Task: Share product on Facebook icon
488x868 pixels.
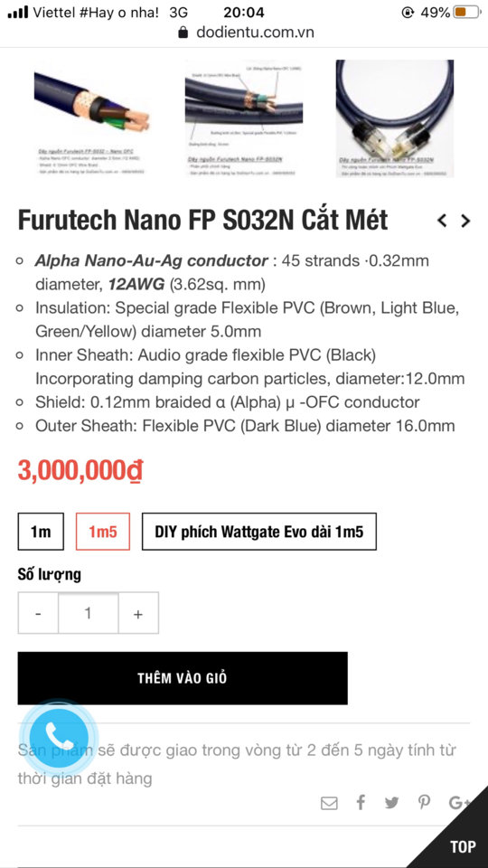Action: 361,802
